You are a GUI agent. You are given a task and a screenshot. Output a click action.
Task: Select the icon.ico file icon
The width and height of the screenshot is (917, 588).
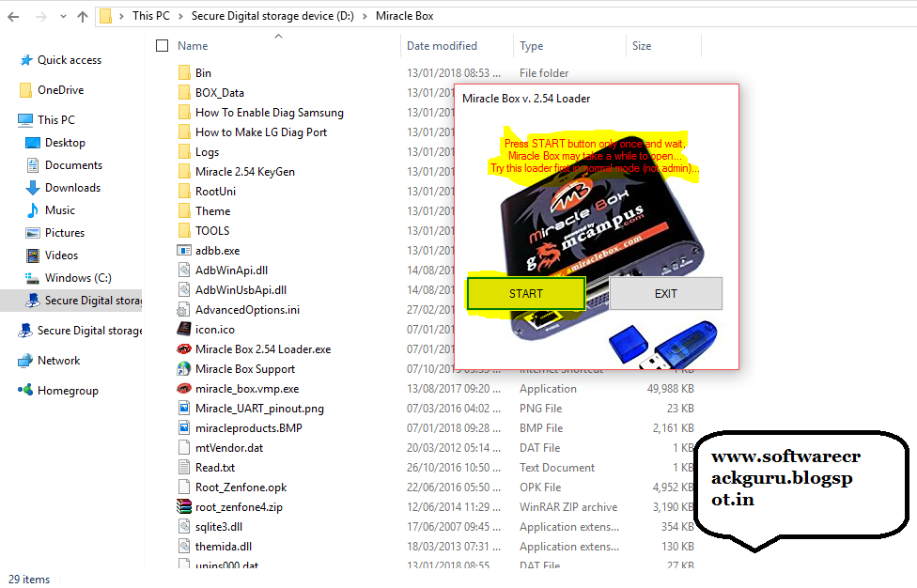pos(184,329)
